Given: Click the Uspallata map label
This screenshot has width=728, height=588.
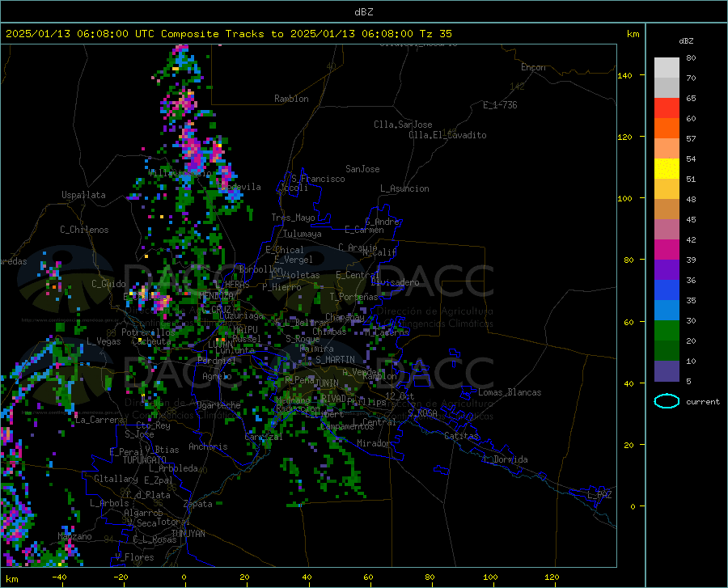Looking at the screenshot, I should [x=83, y=195].
